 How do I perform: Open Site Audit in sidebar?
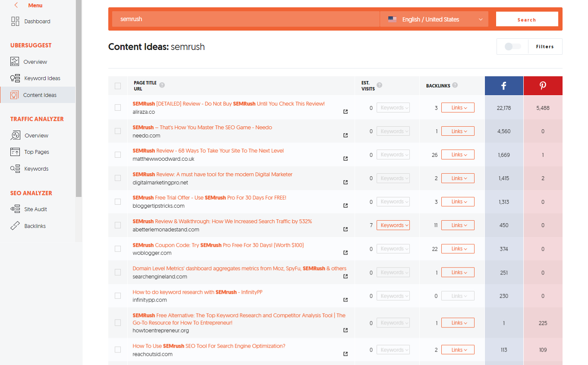click(36, 209)
